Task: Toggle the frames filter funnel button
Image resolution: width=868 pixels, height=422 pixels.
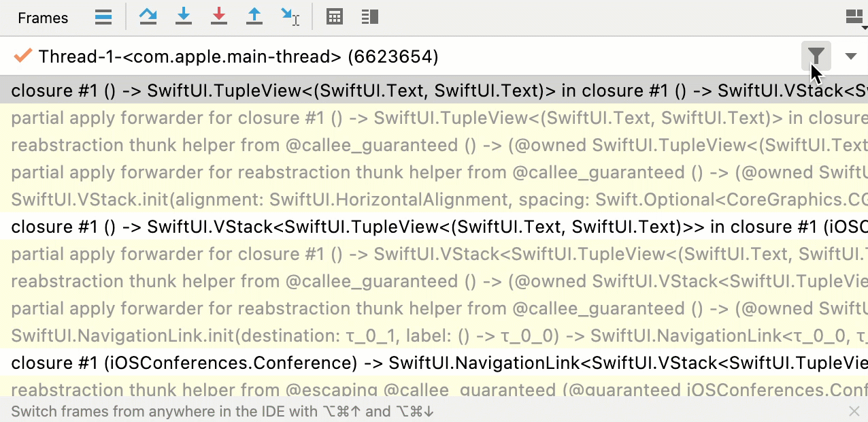Action: tap(816, 56)
